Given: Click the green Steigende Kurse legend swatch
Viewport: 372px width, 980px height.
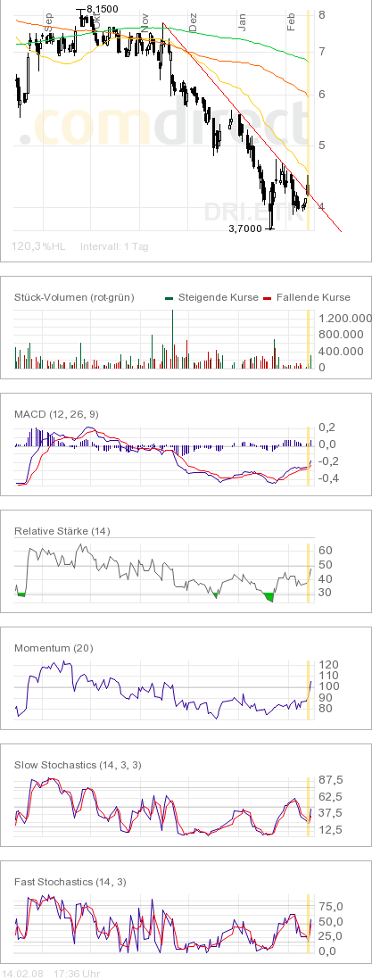Looking at the screenshot, I should click(169, 297).
